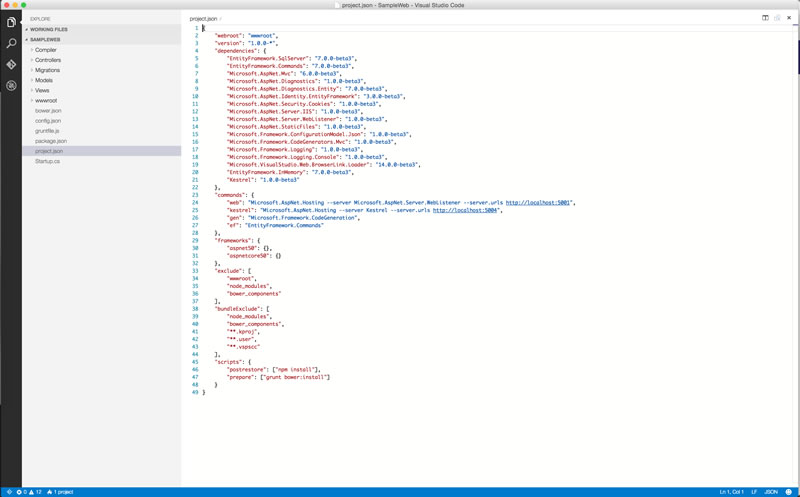
Task: Expand the Controllers folder
Action: pos(47,60)
